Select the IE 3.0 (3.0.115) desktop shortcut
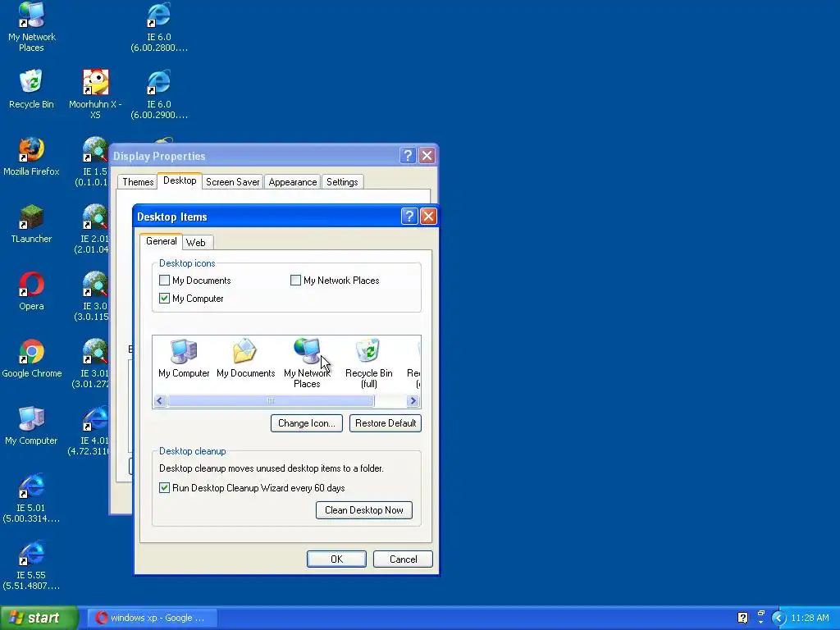The height and width of the screenshot is (630, 840). pos(94,296)
